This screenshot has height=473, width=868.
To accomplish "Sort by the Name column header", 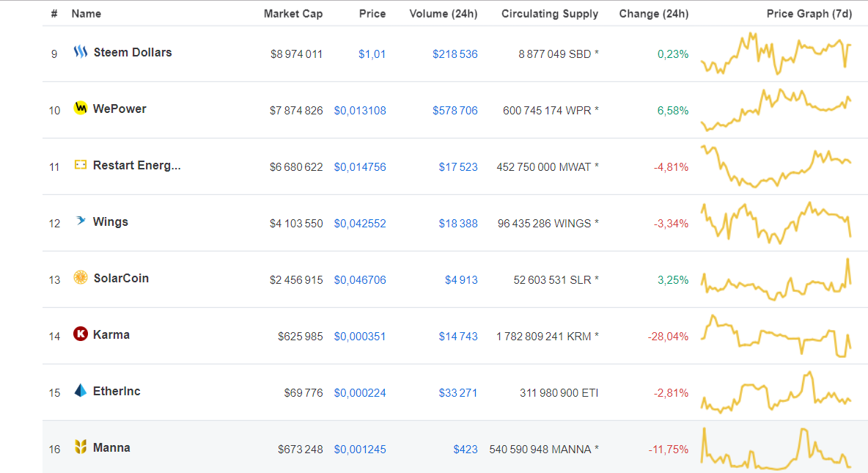I will click(87, 14).
